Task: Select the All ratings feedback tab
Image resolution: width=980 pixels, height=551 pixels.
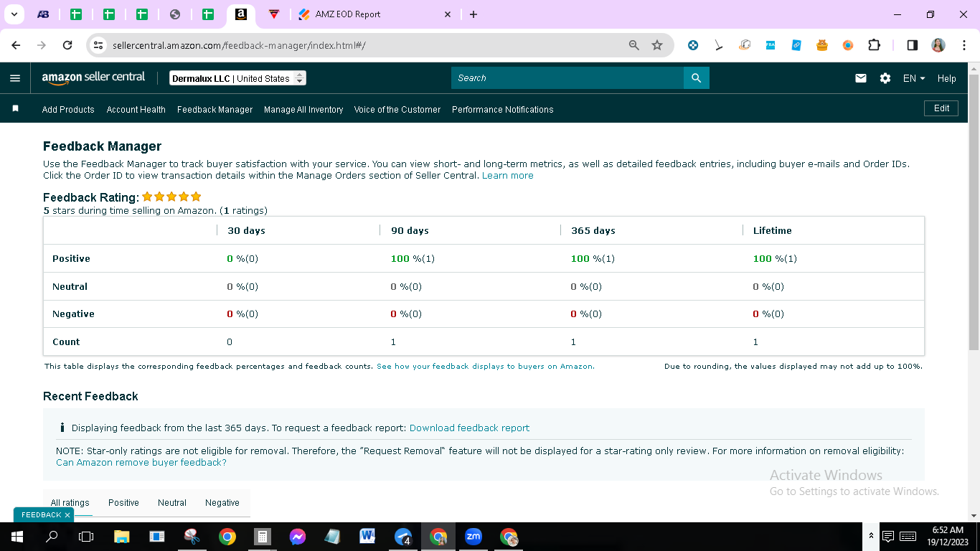Action: pyautogui.click(x=70, y=503)
